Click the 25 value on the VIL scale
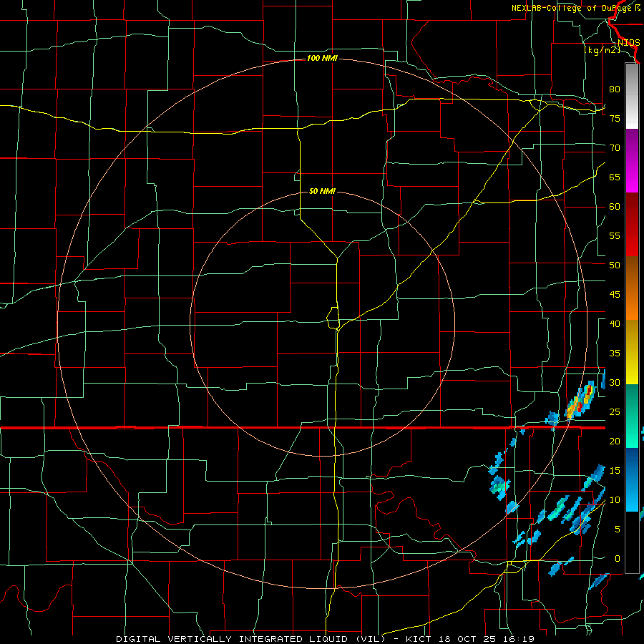Viewport: 644px width, 644px height. click(615, 412)
